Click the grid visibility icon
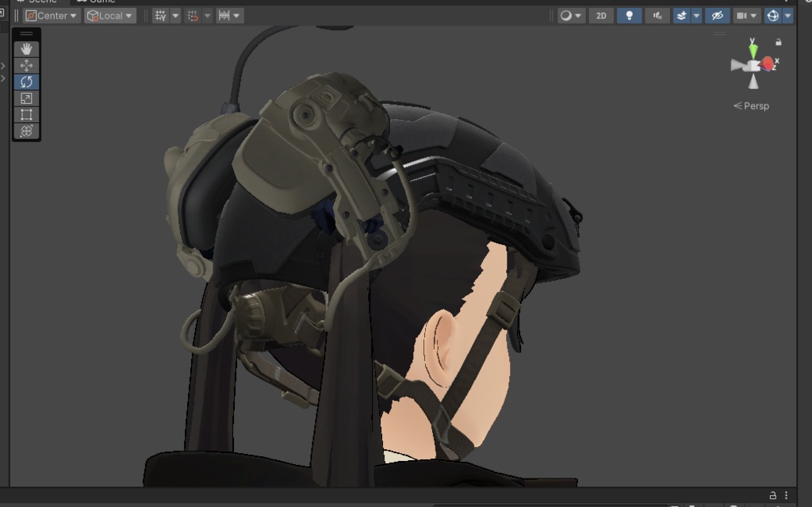Screen dimensions: 812x507 pyautogui.click(x=161, y=16)
